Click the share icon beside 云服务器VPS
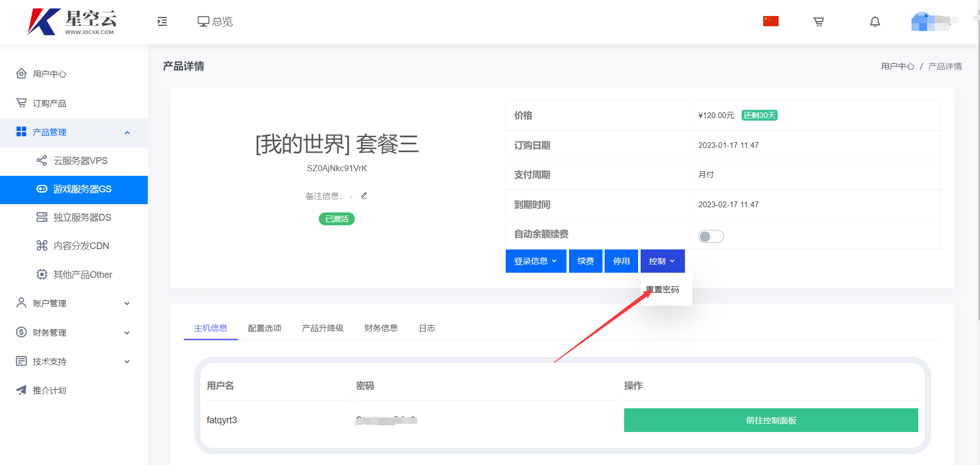The image size is (980, 465). point(42,160)
